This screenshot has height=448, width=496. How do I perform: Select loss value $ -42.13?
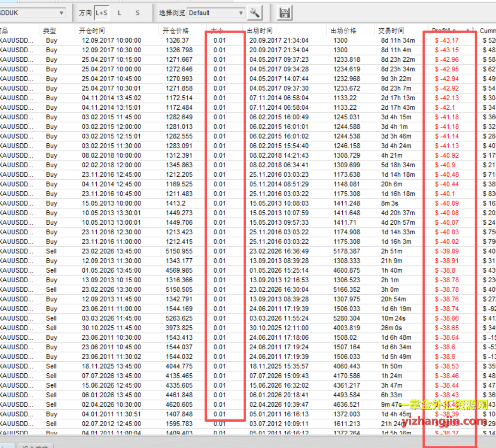pos(447,98)
